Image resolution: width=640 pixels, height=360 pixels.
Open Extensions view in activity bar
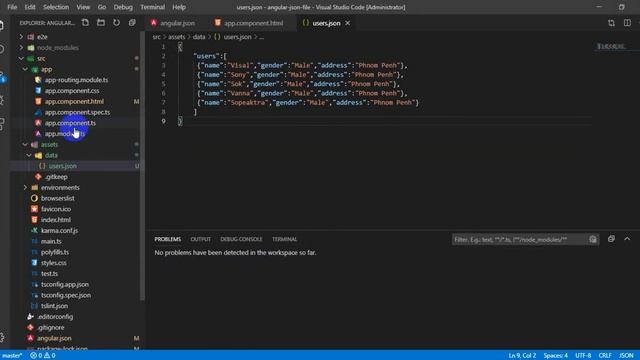(x=2, y=124)
